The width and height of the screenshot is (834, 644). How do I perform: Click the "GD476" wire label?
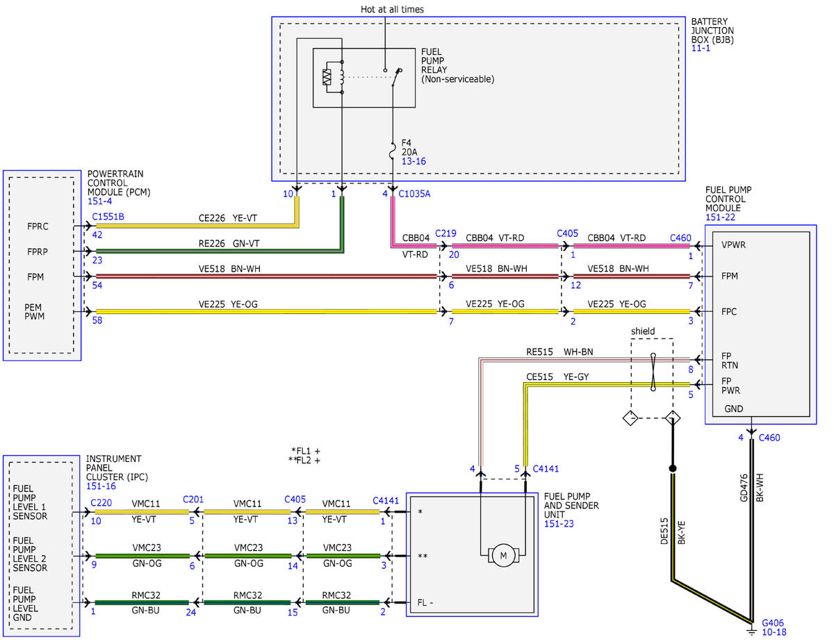click(743, 488)
